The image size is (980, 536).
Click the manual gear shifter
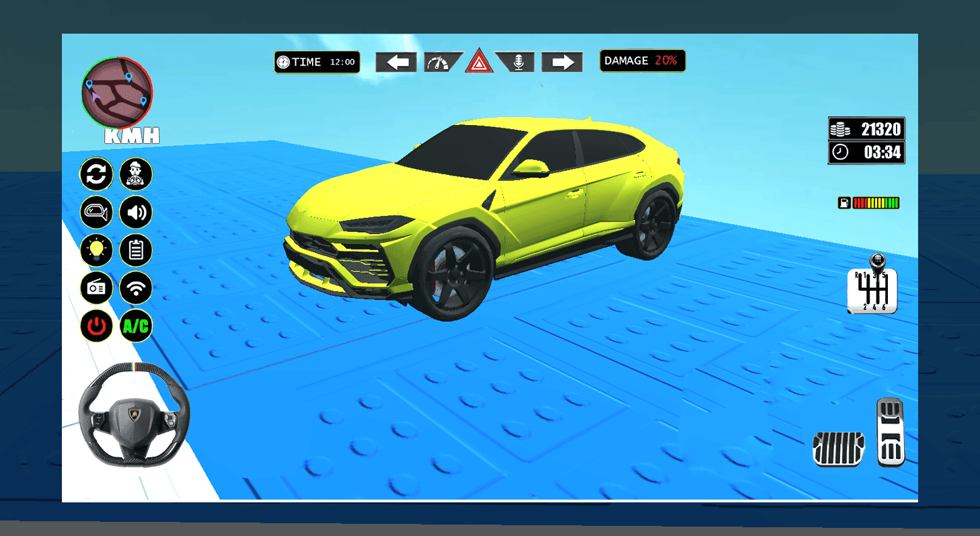[x=872, y=286]
